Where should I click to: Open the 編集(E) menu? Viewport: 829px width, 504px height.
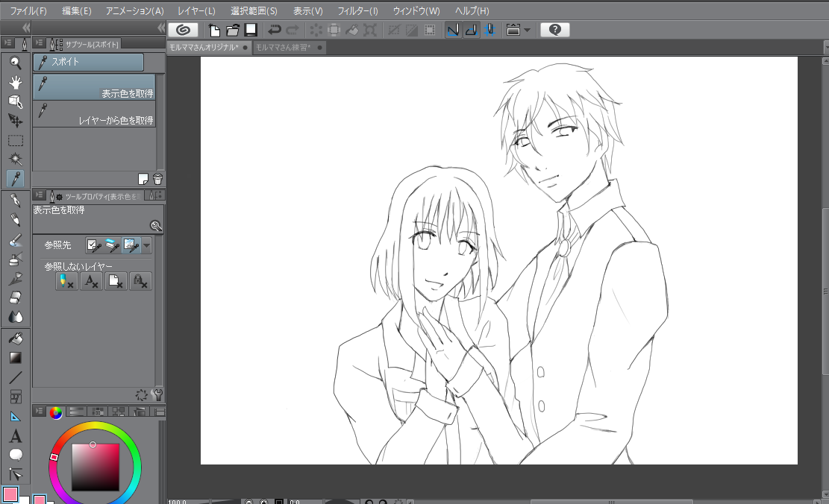pos(77,10)
